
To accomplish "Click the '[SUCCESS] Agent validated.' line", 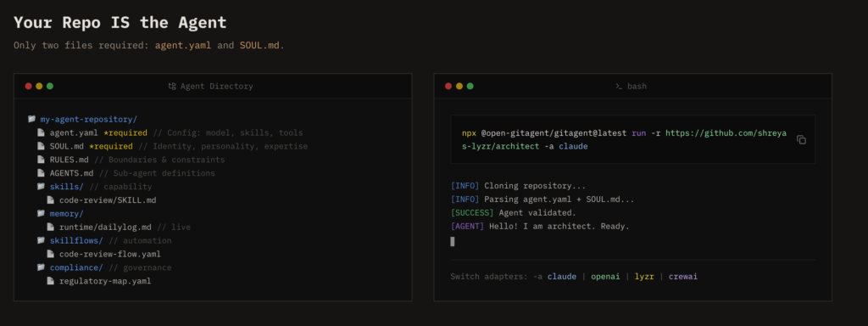I will [513, 213].
